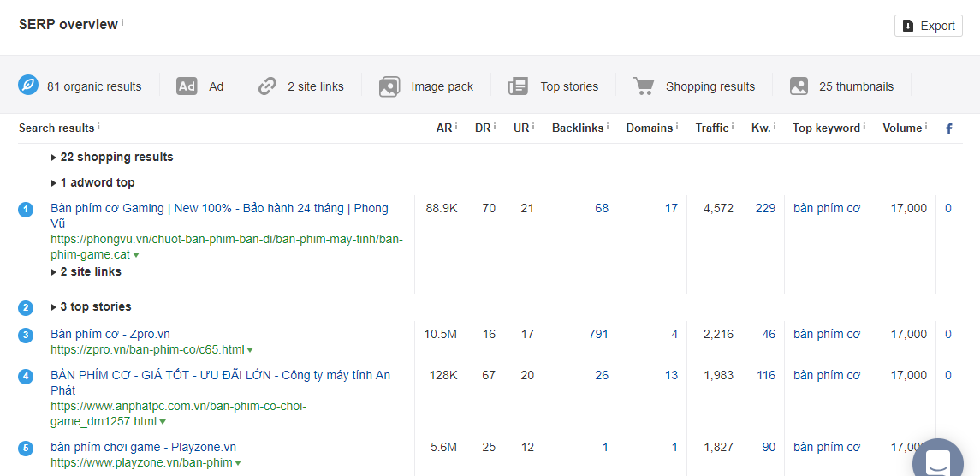The image size is (980, 476).
Task: Click the Shopping results cart icon
Action: coord(644,86)
